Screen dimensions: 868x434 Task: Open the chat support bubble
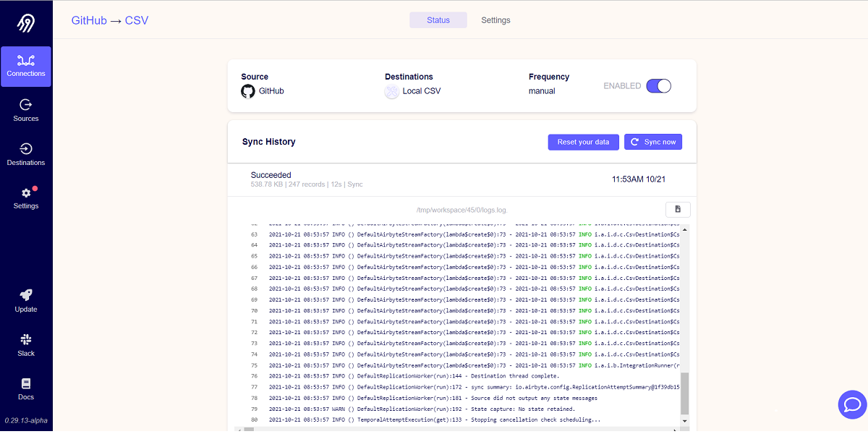[852, 404]
